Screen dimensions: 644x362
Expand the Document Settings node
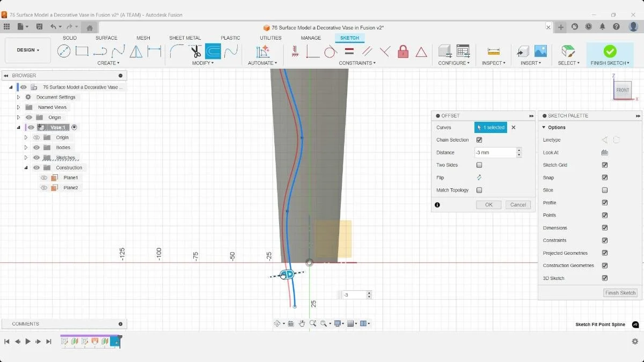coord(18,97)
